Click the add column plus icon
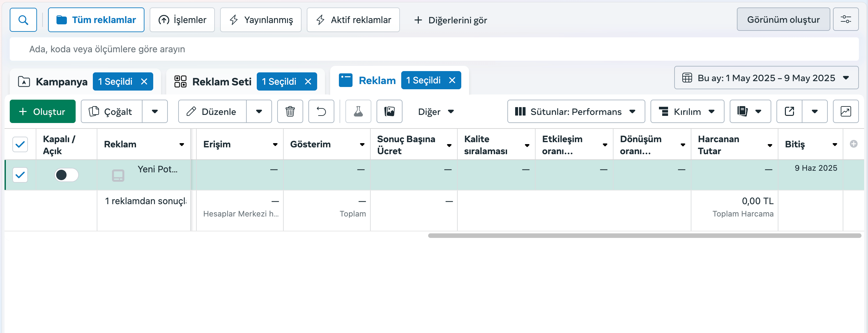This screenshot has width=868, height=333. pyautogui.click(x=854, y=144)
